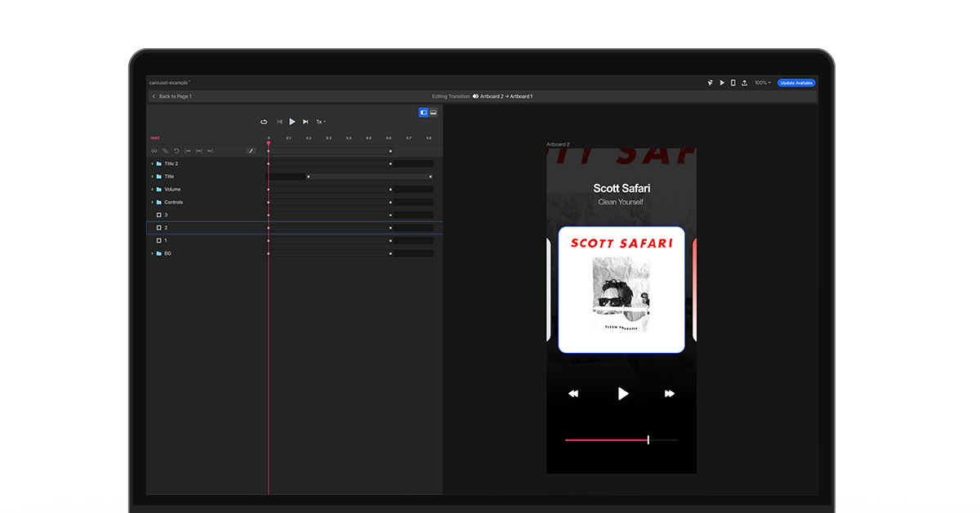980x513 pixels.
Task: Click the stretch-full-duration timing icon
Action: click(x=198, y=150)
